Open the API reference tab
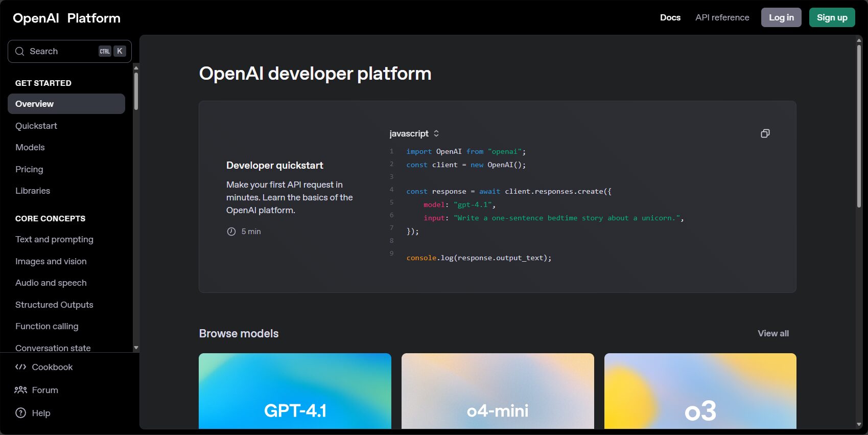Viewport: 868px width, 435px height. [x=722, y=17]
